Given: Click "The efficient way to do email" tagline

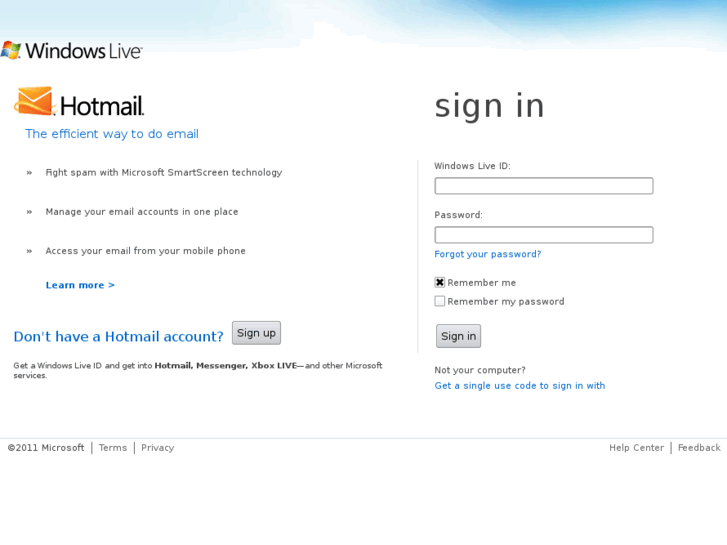Looking at the screenshot, I should (112, 134).
